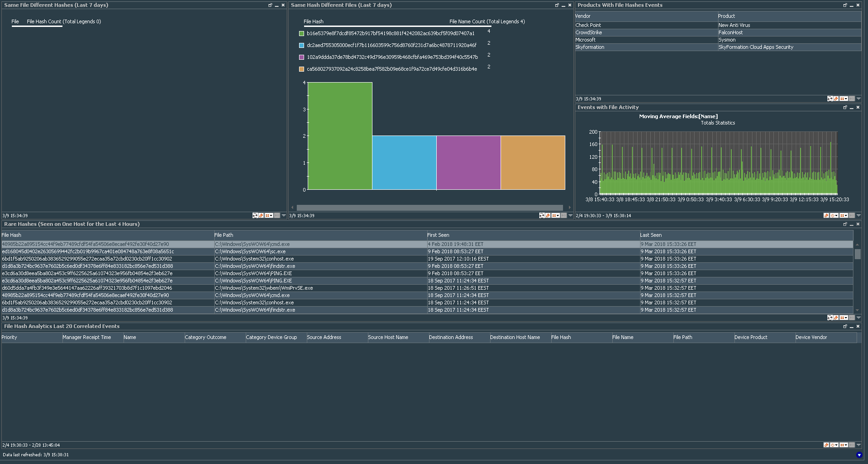This screenshot has width=868, height=464.
Task: Open power dropdown in Events with File Activity panel
Action: [834, 215]
